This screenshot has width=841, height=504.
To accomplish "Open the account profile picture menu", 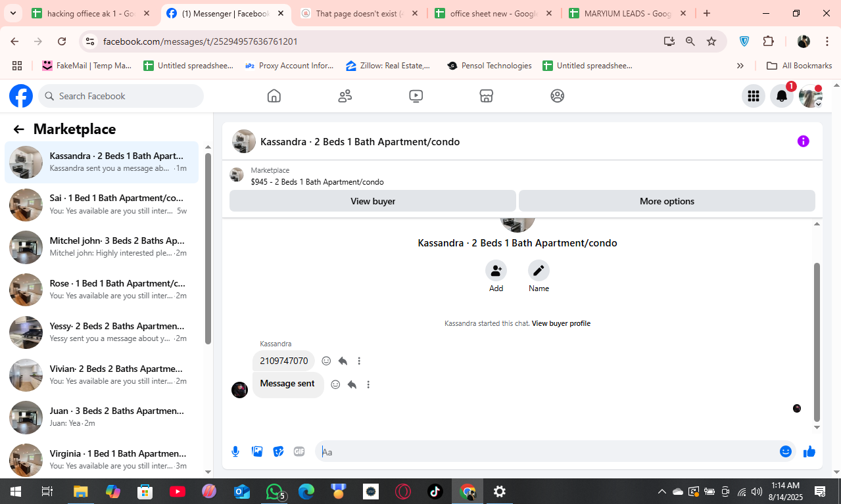I will click(811, 96).
